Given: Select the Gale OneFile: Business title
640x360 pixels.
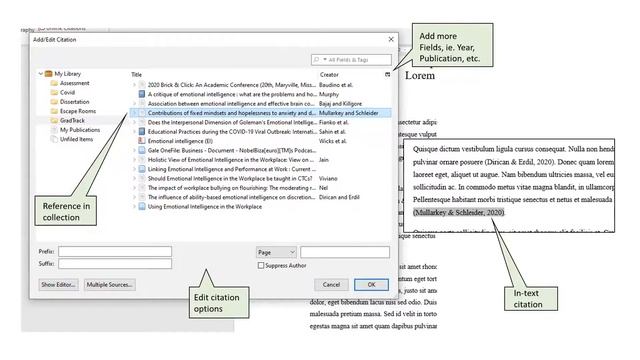Looking at the screenshot, I should (x=232, y=151).
